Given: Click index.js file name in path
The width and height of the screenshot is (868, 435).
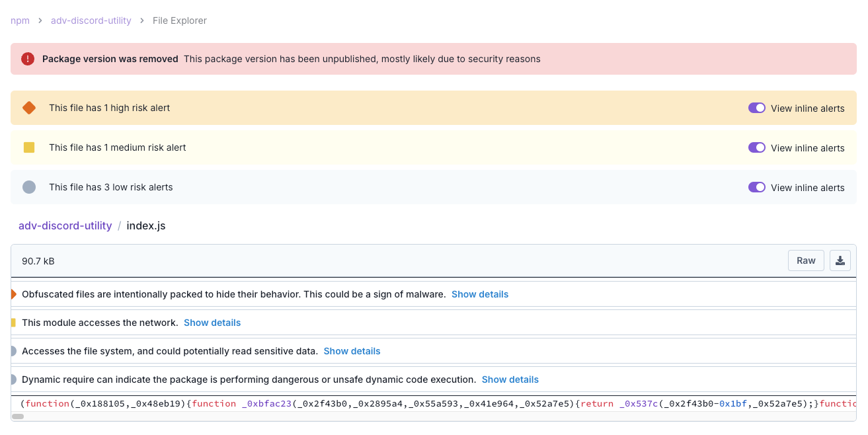Looking at the screenshot, I should pyautogui.click(x=146, y=225).
